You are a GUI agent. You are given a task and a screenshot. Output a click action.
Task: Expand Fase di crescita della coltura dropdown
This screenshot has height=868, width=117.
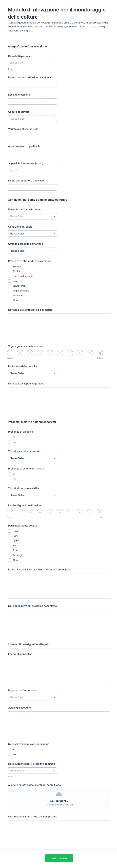click(32, 216)
